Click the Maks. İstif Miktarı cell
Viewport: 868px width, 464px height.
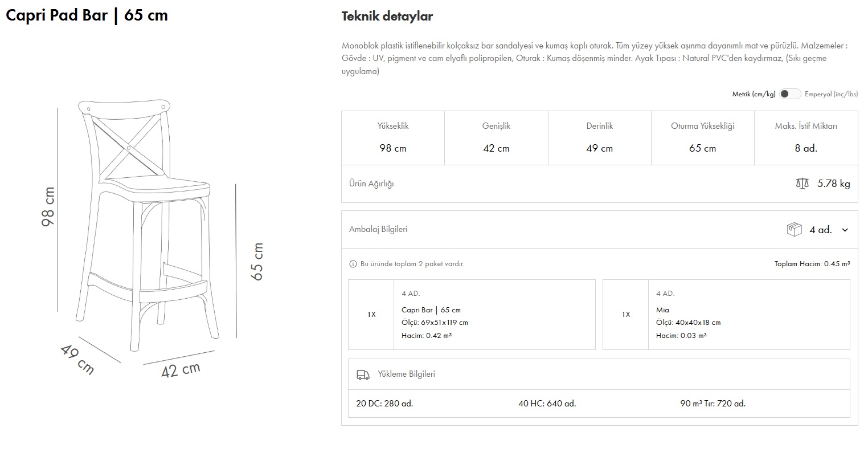(x=805, y=137)
